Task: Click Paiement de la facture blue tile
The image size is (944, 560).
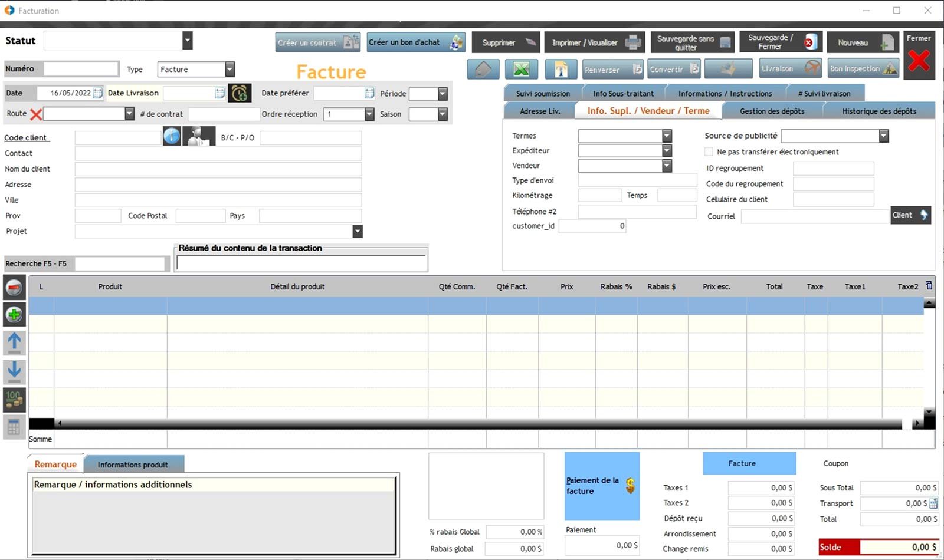Action: tap(602, 486)
